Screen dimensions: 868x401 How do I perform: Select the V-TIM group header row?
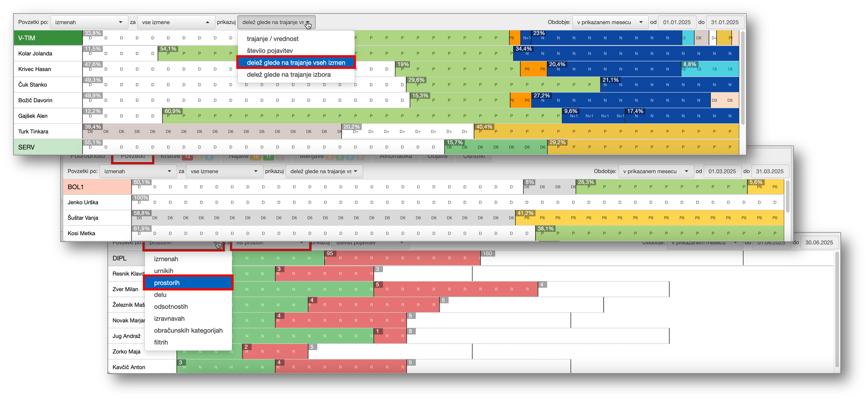[x=48, y=38]
